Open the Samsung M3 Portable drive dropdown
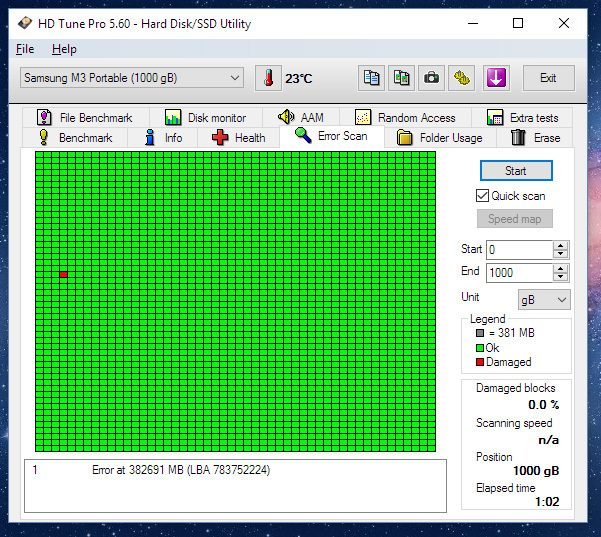Viewport: 601px width, 537px height. pyautogui.click(x=132, y=78)
